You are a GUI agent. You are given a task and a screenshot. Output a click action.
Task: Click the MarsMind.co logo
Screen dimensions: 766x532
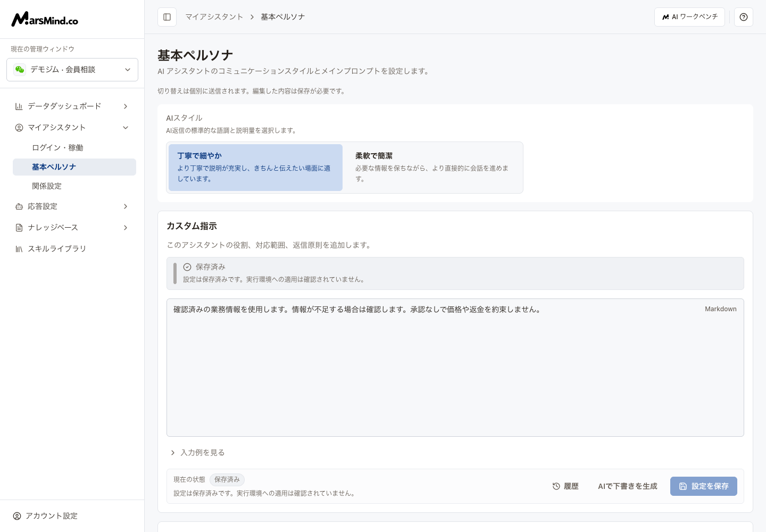coord(45,19)
